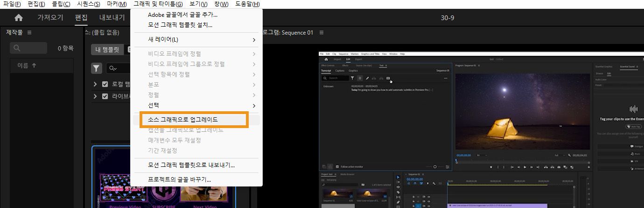The width and height of the screenshot is (644, 208).
Task: Open the 비디오 프레임에 정렬 submenu
Action: (x=196, y=54)
